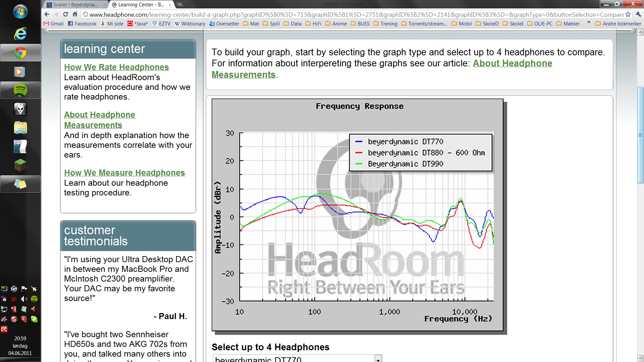Expand the Torrents/stream... bookmark folder
Screen dimensions: 644x362
click(424, 24)
